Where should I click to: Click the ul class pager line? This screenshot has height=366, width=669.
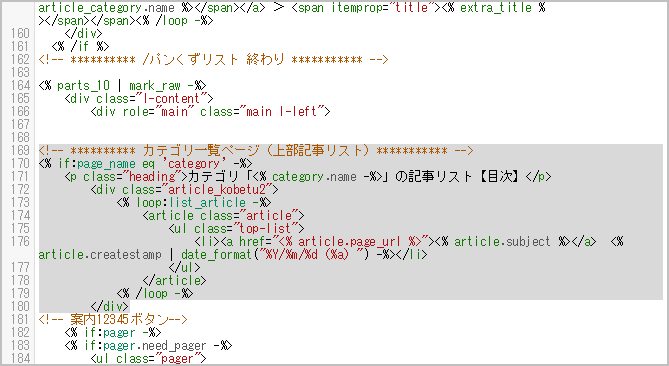(x=148, y=358)
